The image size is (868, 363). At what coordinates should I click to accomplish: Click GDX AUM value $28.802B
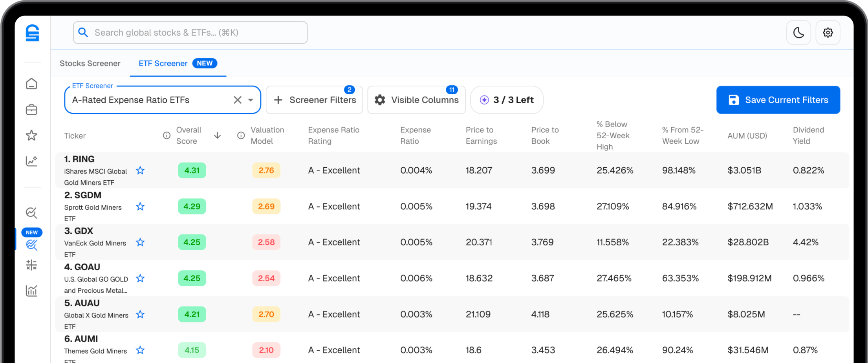coord(748,242)
